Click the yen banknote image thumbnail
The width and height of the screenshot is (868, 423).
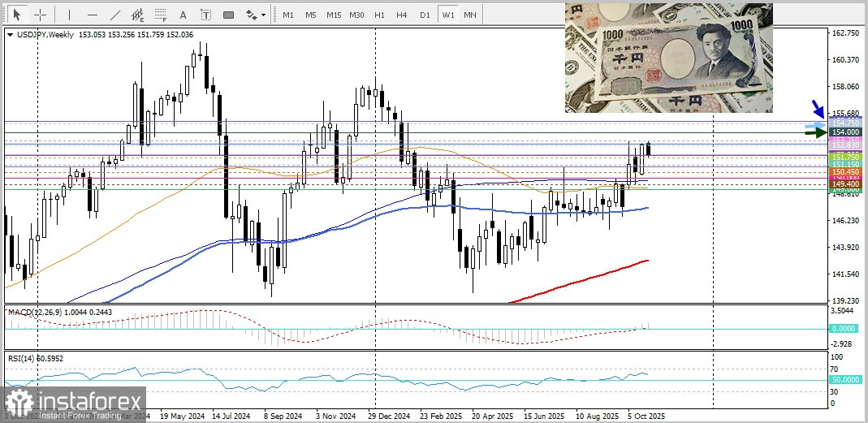[669, 58]
